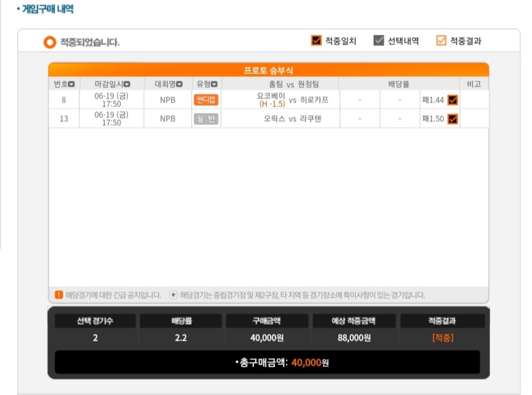Open the 유형 column dropdown arrow

click(x=214, y=84)
